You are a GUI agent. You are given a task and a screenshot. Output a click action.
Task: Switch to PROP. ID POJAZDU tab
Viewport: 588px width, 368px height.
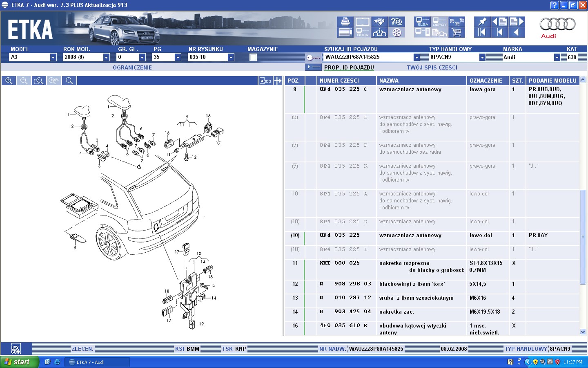point(349,67)
